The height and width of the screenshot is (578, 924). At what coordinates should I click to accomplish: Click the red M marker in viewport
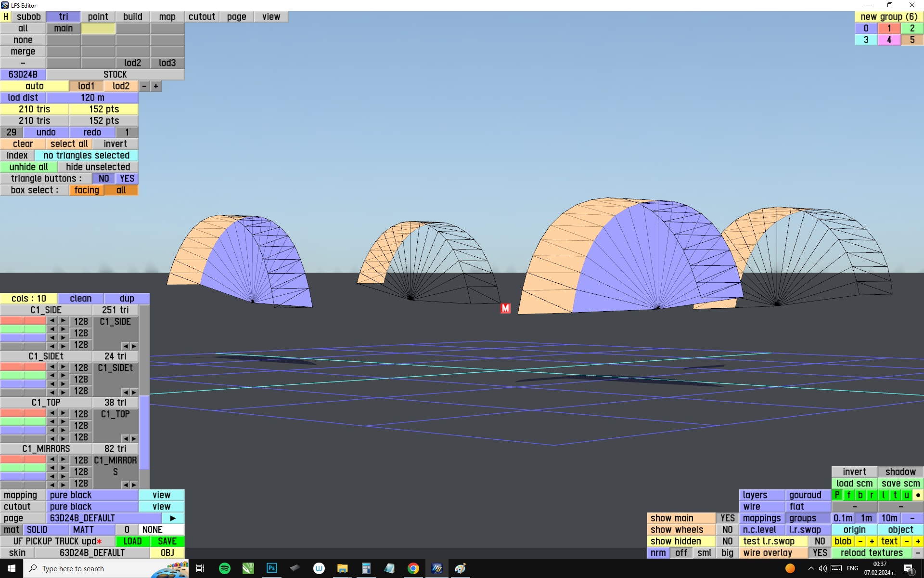pyautogui.click(x=505, y=308)
